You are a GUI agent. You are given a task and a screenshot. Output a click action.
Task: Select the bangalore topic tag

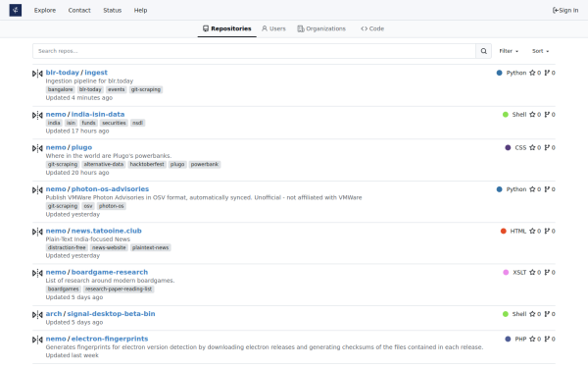[61, 89]
